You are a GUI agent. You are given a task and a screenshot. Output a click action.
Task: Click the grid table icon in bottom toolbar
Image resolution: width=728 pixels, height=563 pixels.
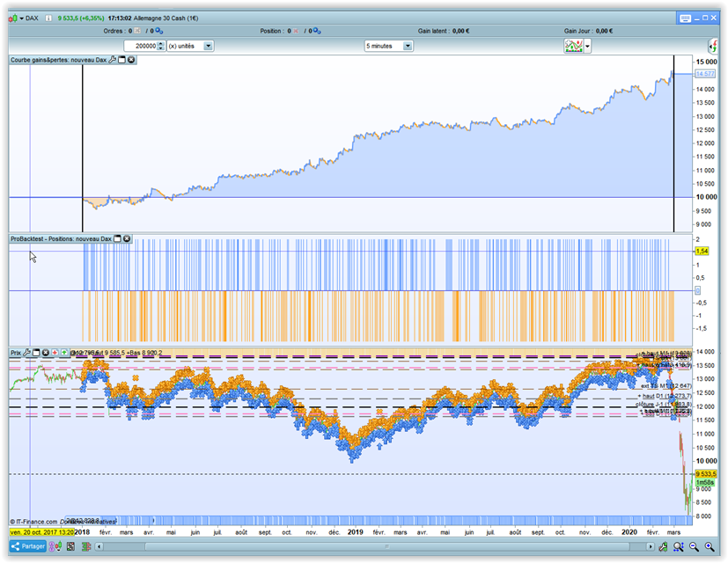click(70, 547)
